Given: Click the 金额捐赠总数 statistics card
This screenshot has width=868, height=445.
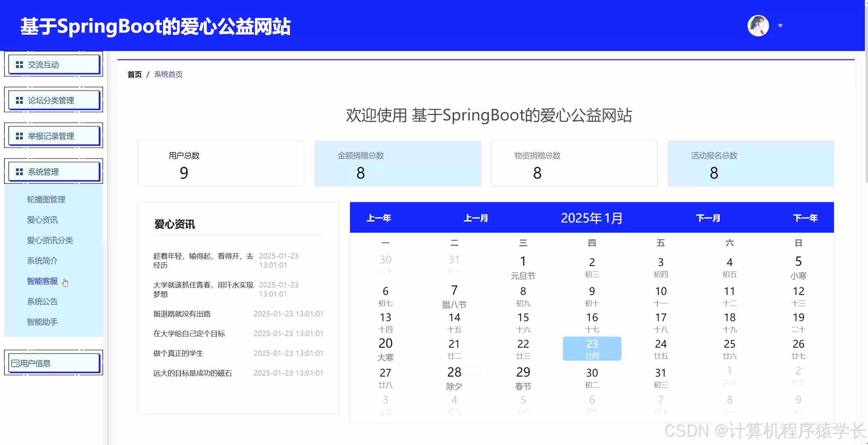Looking at the screenshot, I should pos(397,164).
